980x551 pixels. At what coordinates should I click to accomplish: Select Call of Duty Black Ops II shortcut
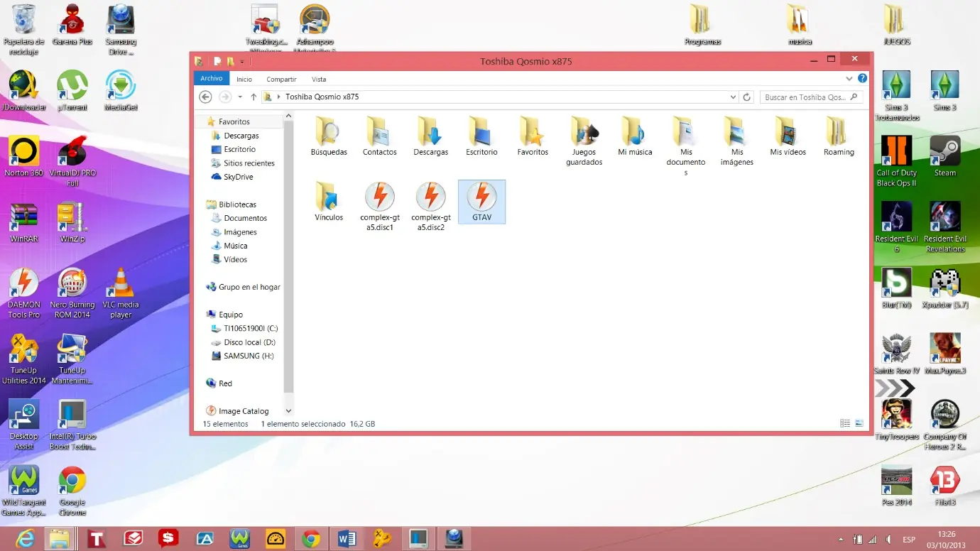pyautogui.click(x=896, y=162)
